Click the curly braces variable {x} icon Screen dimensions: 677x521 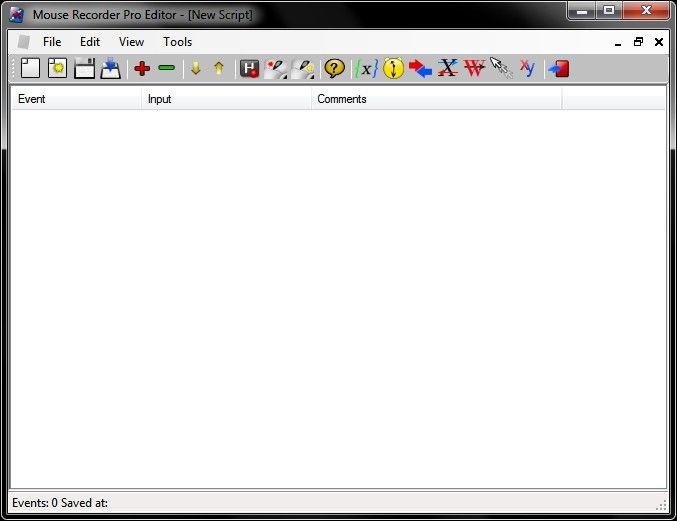click(x=366, y=68)
